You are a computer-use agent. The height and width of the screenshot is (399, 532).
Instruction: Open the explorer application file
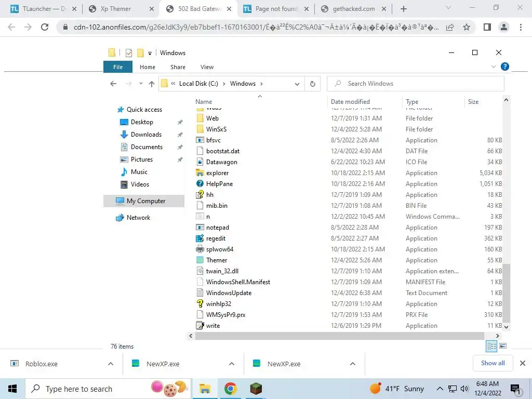[x=217, y=173]
